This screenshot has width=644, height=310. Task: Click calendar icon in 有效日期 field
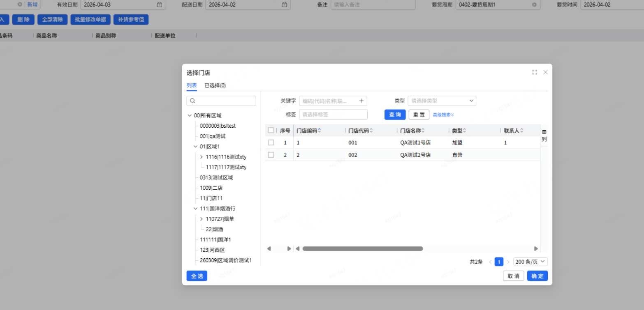pyautogui.click(x=159, y=5)
